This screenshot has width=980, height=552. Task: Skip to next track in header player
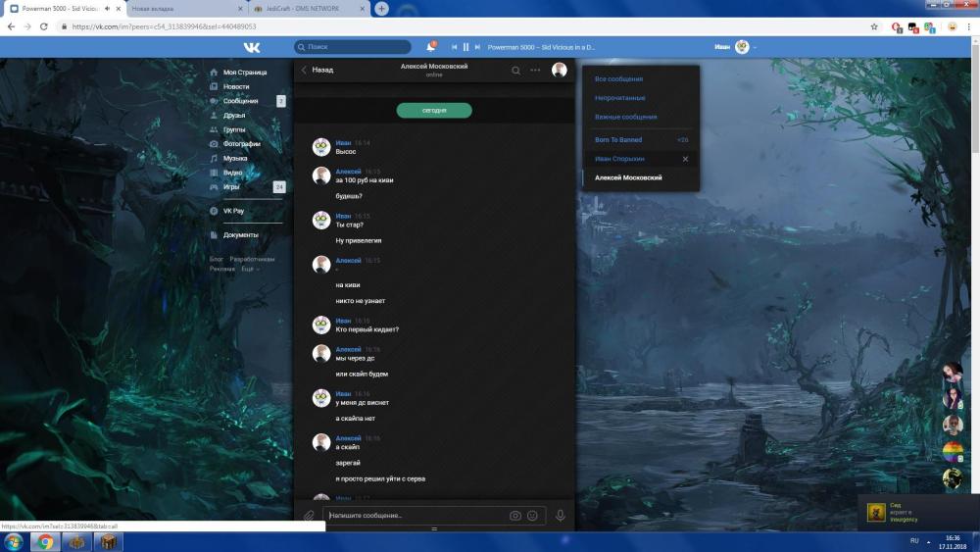click(477, 47)
